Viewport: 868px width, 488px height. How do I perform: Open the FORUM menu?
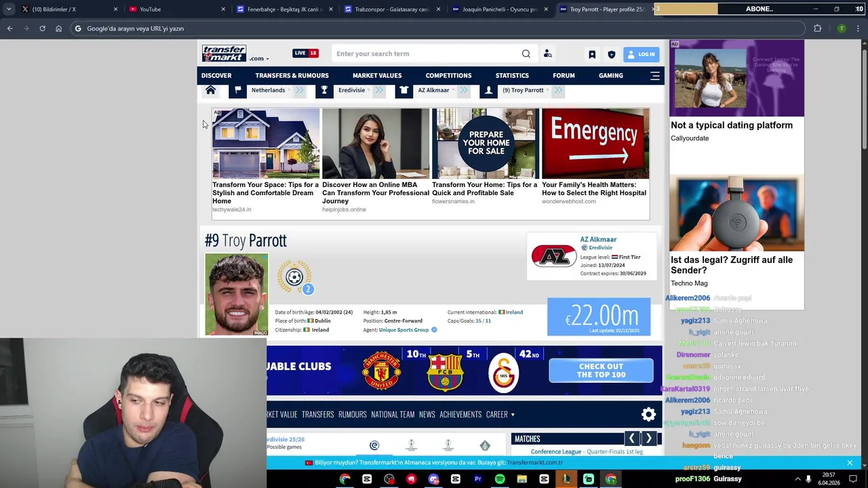[x=564, y=75]
